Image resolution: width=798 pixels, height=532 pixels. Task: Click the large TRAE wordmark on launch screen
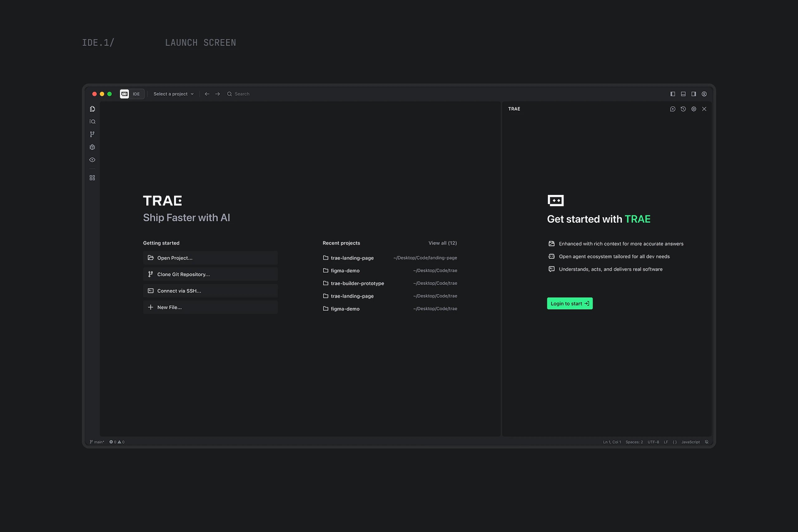tap(162, 200)
